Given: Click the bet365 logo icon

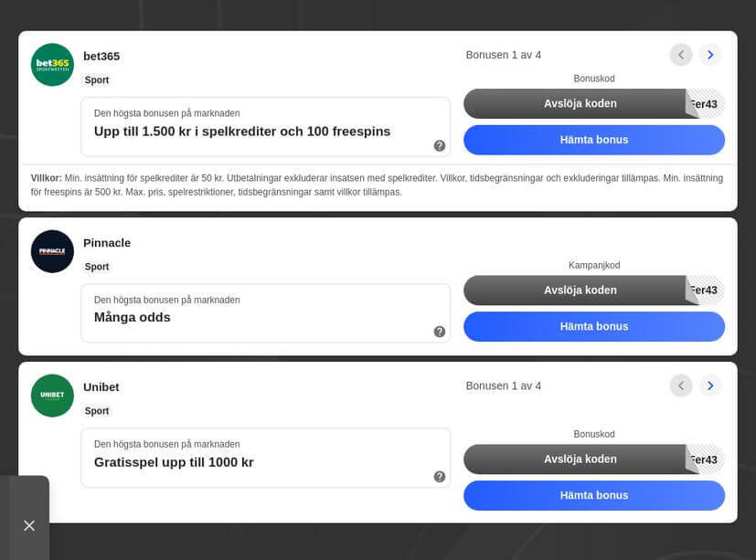Looking at the screenshot, I should tap(52, 65).
